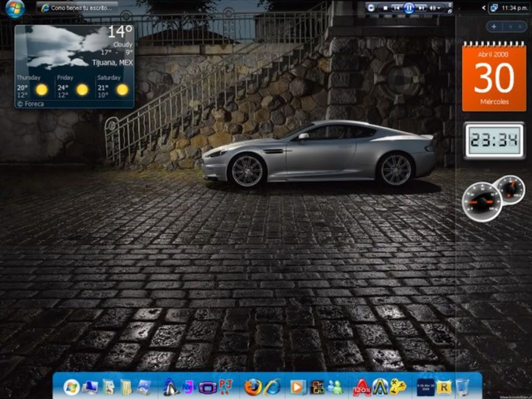Open the Friday forecast in weather gadget

pyautogui.click(x=73, y=87)
